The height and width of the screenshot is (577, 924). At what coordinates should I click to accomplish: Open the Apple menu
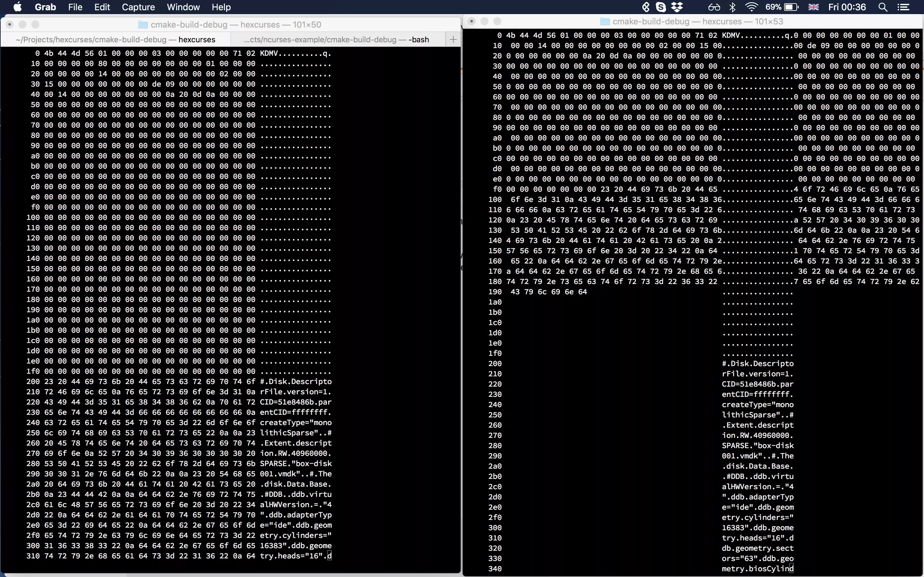coord(18,7)
